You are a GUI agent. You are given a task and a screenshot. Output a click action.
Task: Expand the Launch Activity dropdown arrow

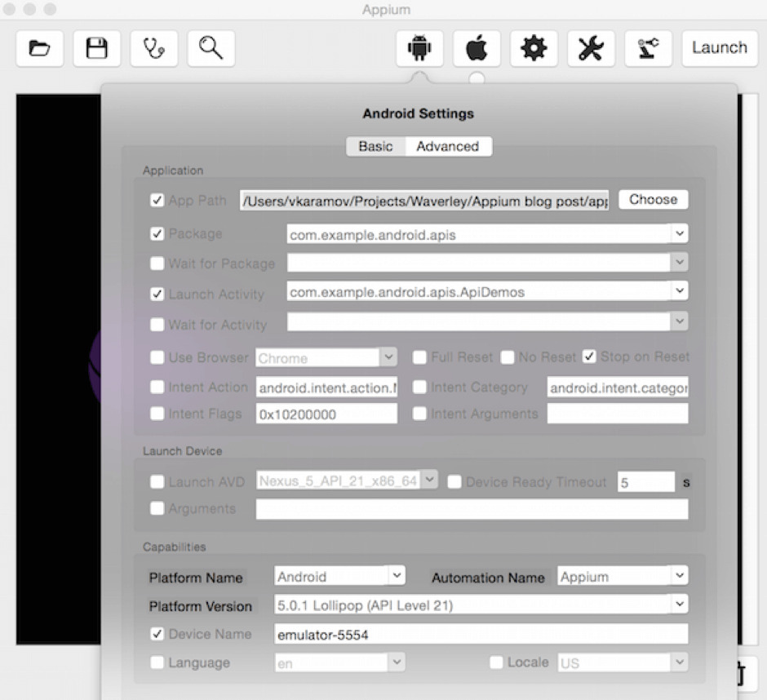(x=680, y=290)
